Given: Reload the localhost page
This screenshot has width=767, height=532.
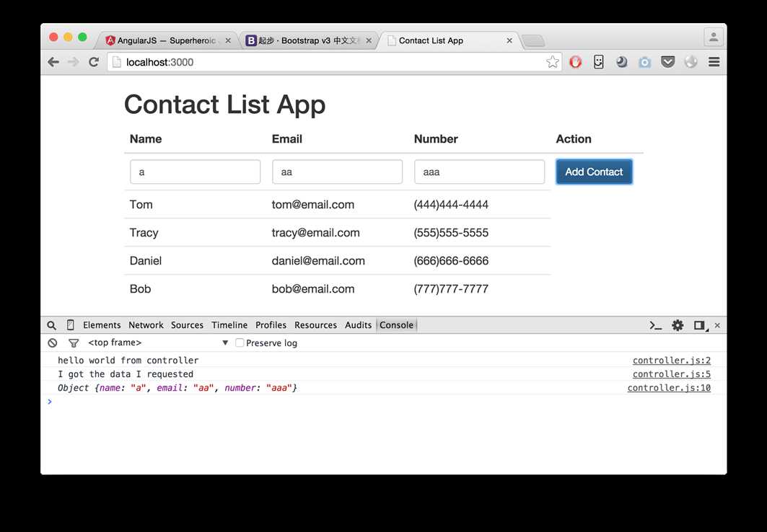Looking at the screenshot, I should tap(94, 62).
